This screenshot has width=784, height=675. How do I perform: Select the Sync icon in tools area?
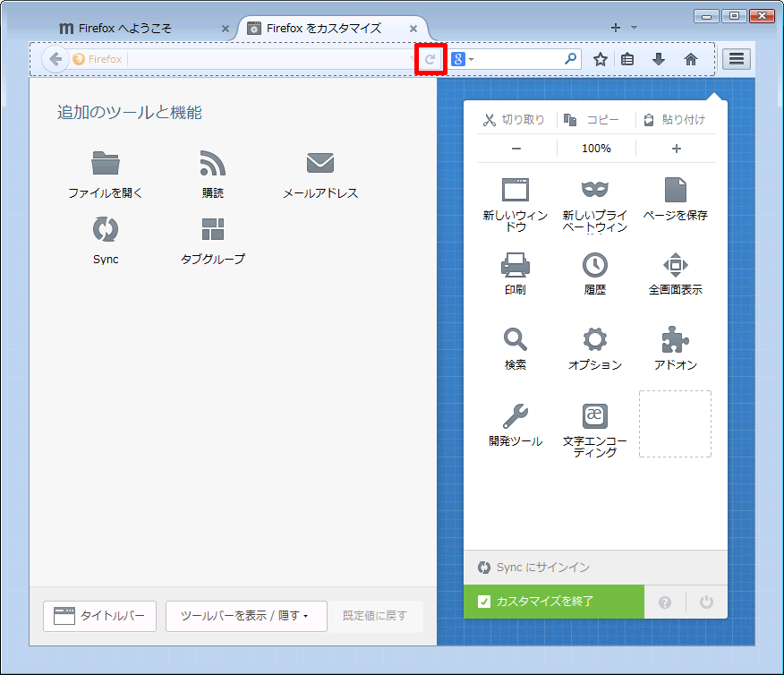[106, 229]
